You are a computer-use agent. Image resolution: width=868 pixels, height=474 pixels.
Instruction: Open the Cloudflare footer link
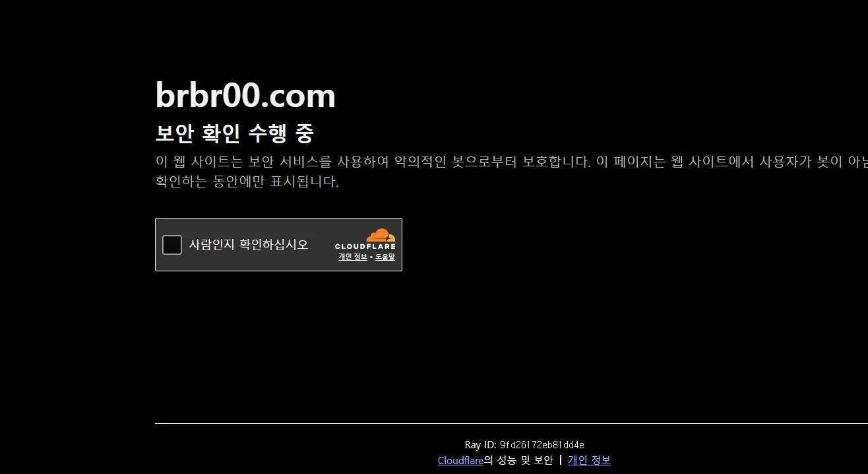pyautogui.click(x=460, y=460)
